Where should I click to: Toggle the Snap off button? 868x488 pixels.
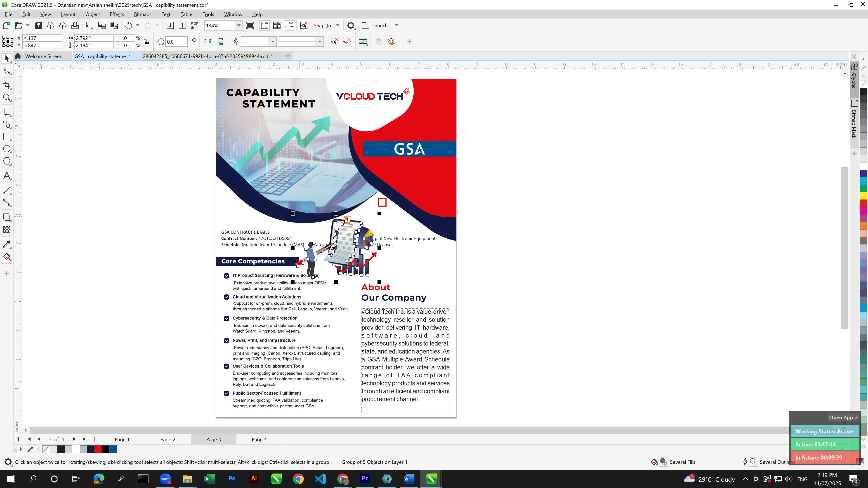pos(304,25)
